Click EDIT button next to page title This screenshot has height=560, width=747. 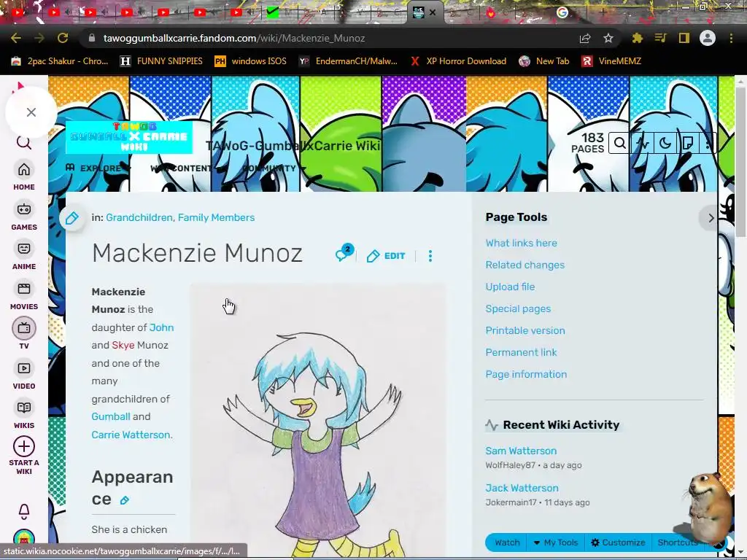(x=386, y=256)
